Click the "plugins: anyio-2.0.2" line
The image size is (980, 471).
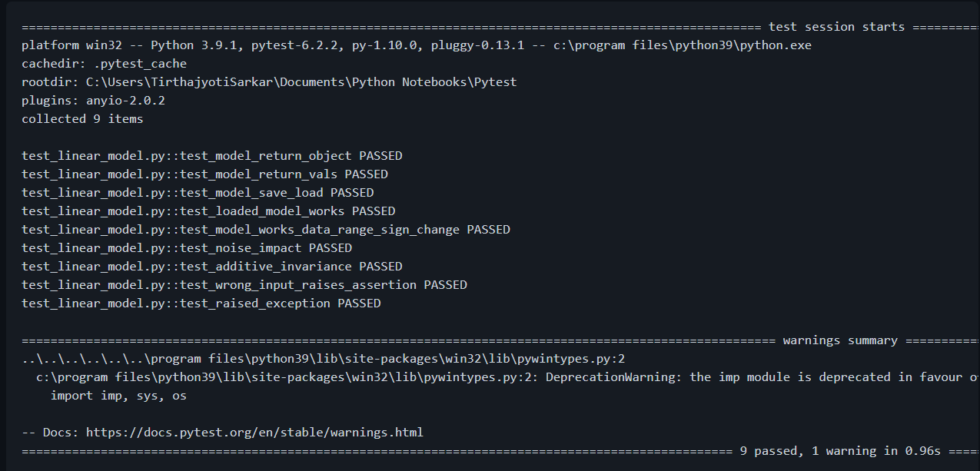point(93,101)
